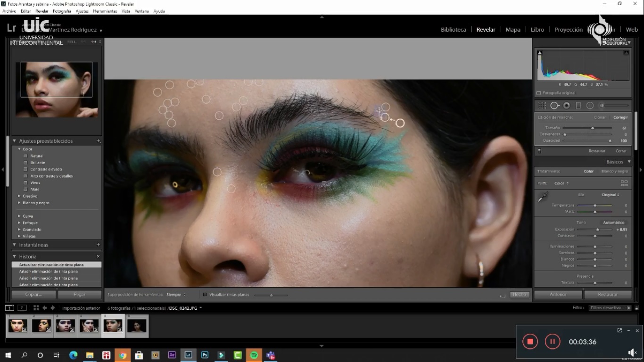Select the Graduated Filter tool
Screen dimensions: 644x362
(x=578, y=106)
